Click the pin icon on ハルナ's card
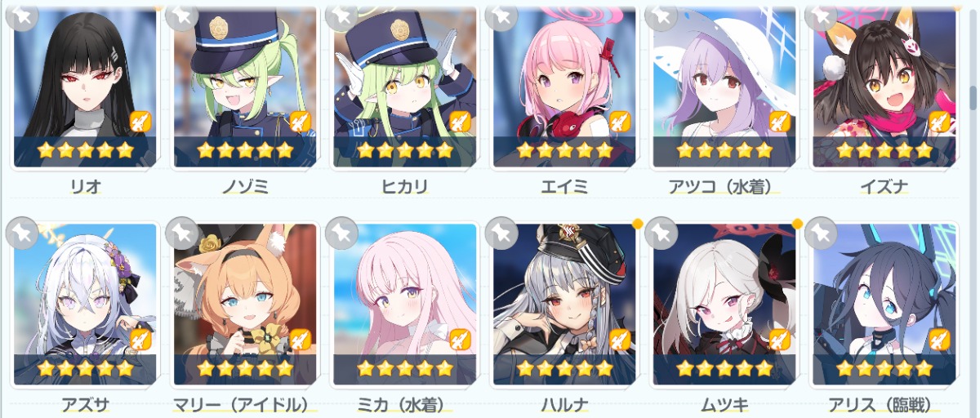 click(503, 234)
